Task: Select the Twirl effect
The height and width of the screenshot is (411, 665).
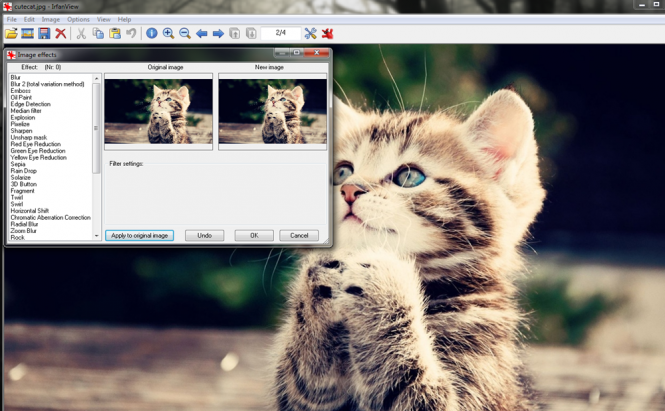Action: pos(17,198)
